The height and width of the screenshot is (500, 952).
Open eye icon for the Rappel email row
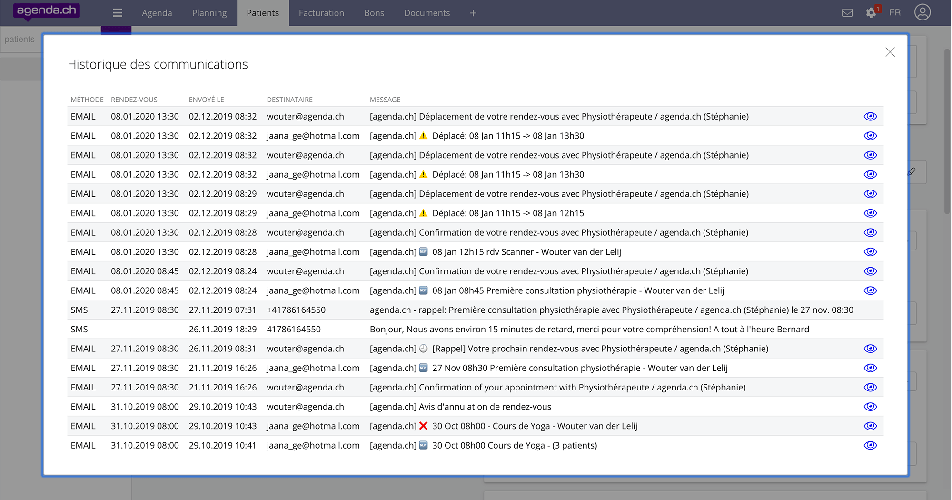pos(869,348)
